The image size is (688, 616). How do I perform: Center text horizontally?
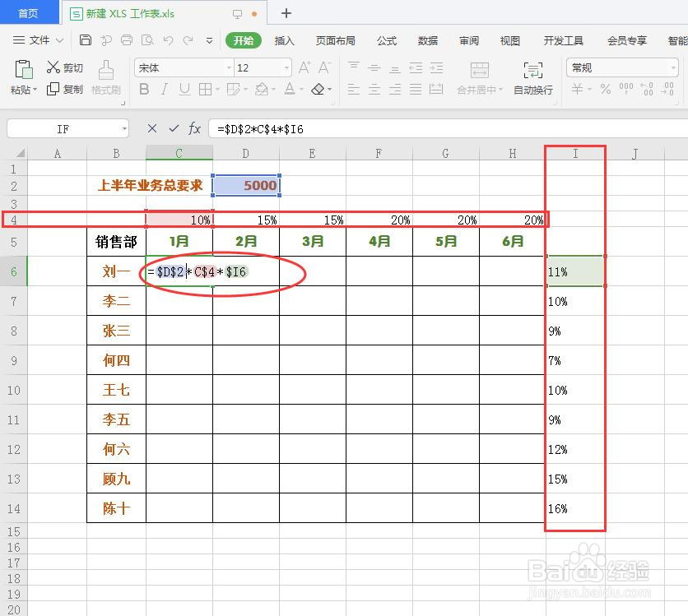pyautogui.click(x=374, y=90)
